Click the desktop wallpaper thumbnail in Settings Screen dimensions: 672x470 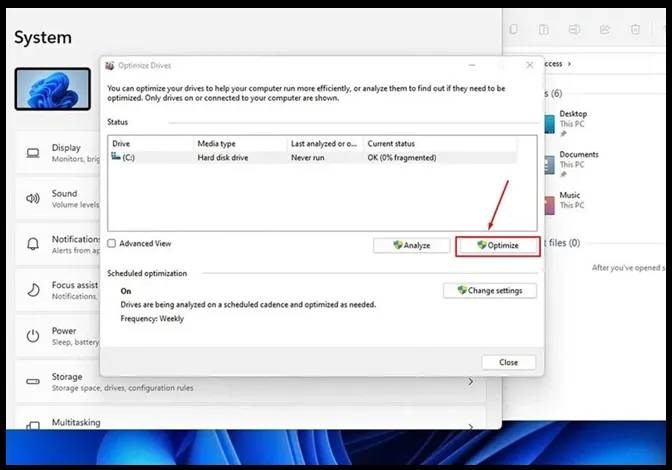(53, 89)
